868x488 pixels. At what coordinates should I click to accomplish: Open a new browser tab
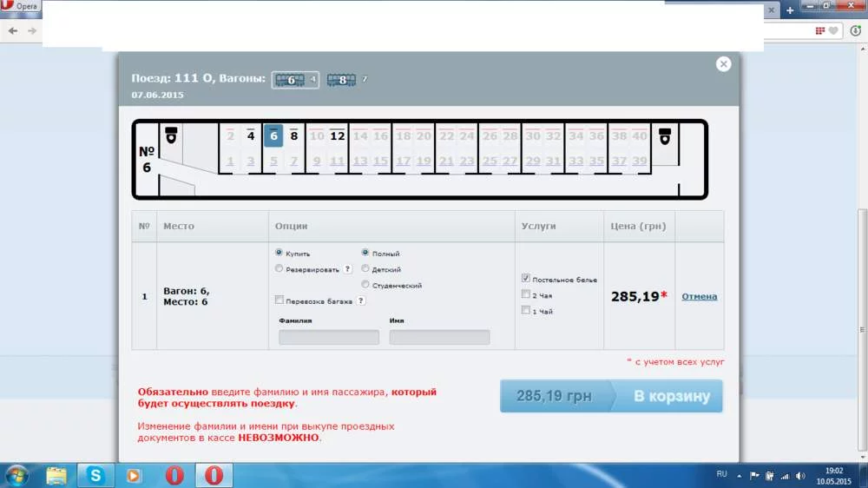790,10
